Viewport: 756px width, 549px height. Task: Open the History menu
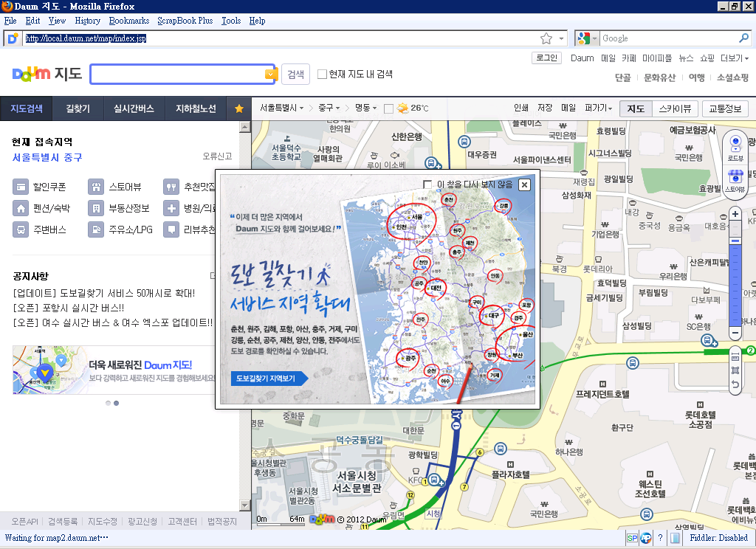88,21
